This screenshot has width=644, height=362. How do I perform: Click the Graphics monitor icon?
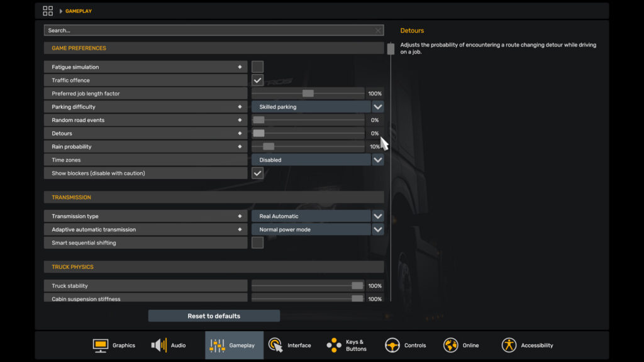[x=101, y=345]
